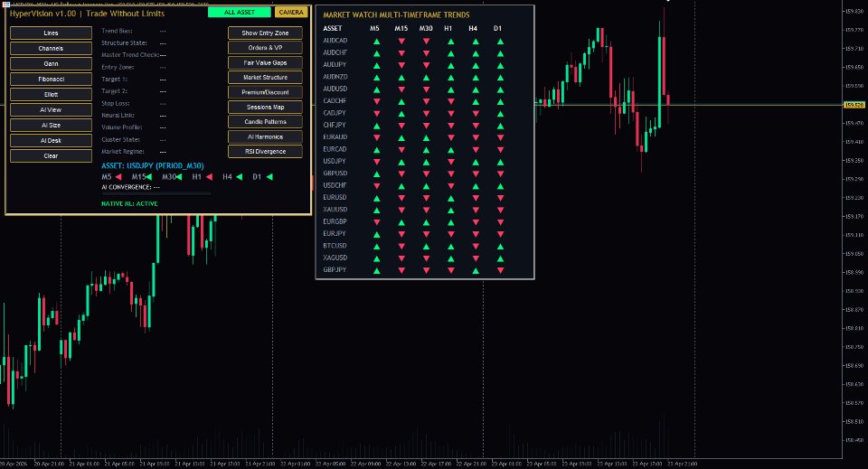
Task: Toggle Sessions Map
Action: [265, 107]
